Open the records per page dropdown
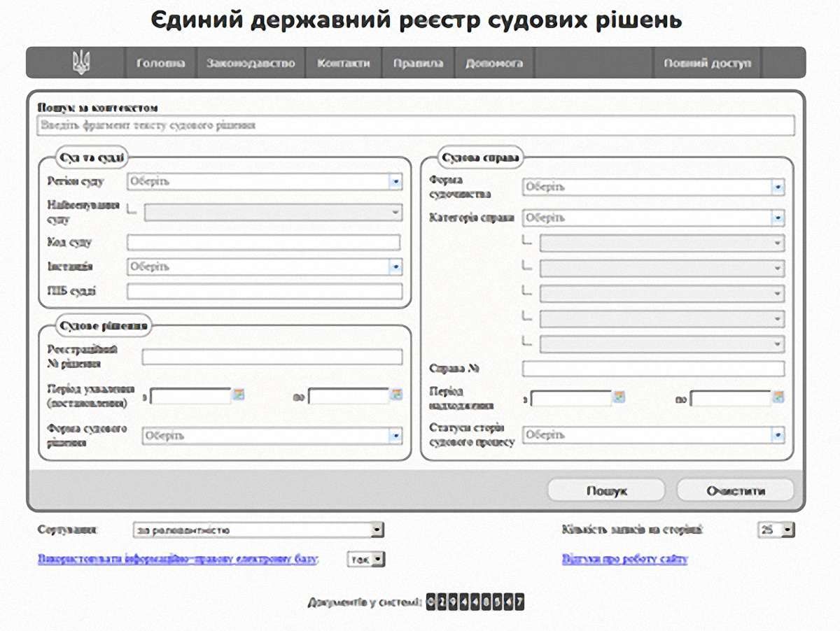Viewport: 840px width, 631px height. point(776,530)
